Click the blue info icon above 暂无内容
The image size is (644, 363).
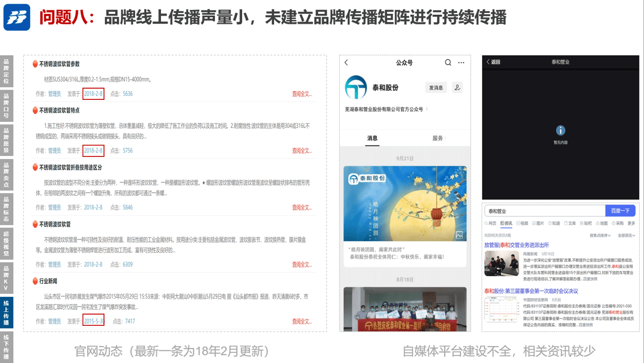tap(560, 131)
